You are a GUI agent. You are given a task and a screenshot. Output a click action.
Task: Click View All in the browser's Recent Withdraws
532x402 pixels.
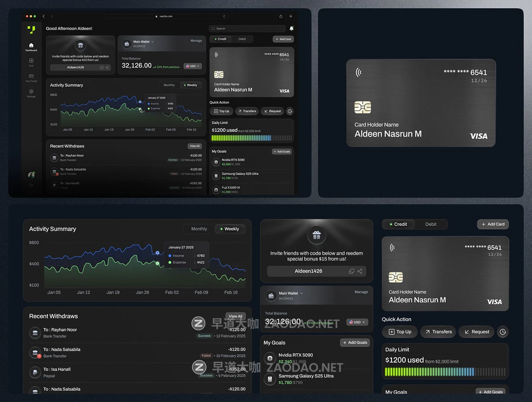point(195,146)
